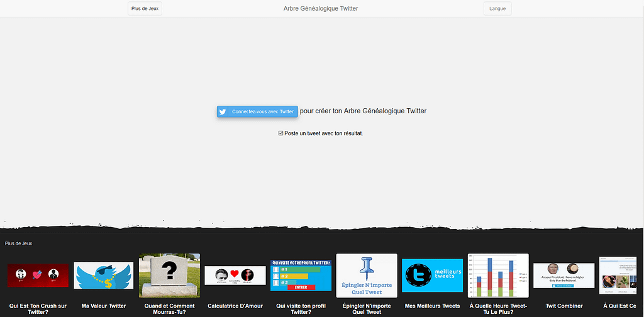Click the 'Ma Valeur Twitter' title link
The height and width of the screenshot is (317, 644).
[x=104, y=306]
